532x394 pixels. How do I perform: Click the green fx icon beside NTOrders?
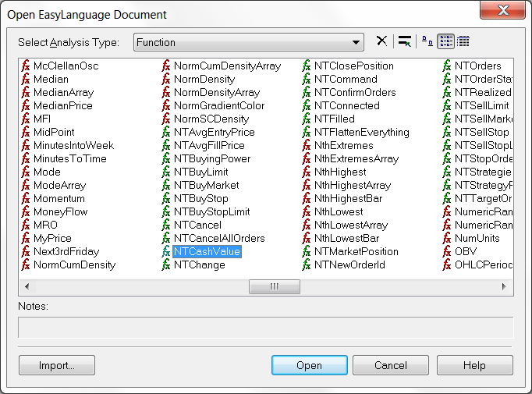[x=447, y=66]
